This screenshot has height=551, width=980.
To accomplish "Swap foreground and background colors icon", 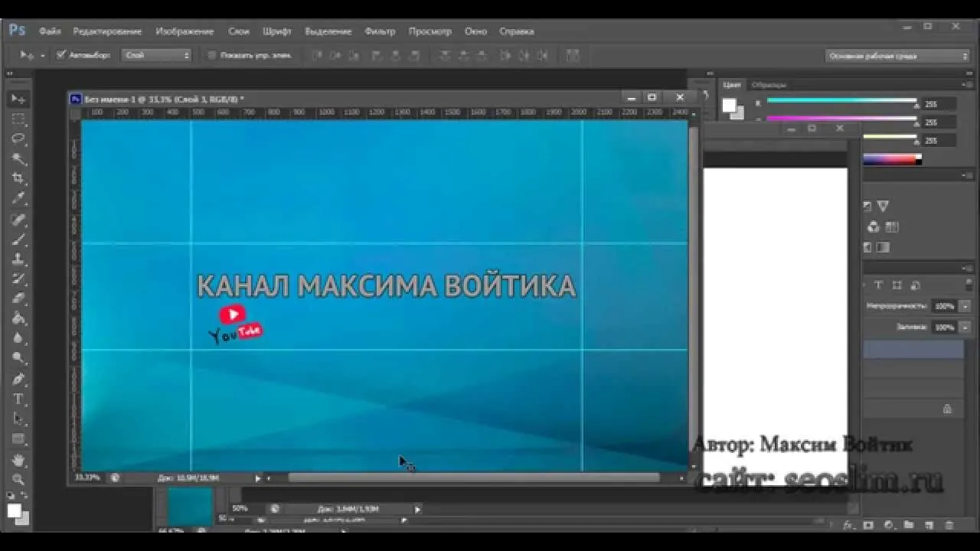I will point(25,496).
